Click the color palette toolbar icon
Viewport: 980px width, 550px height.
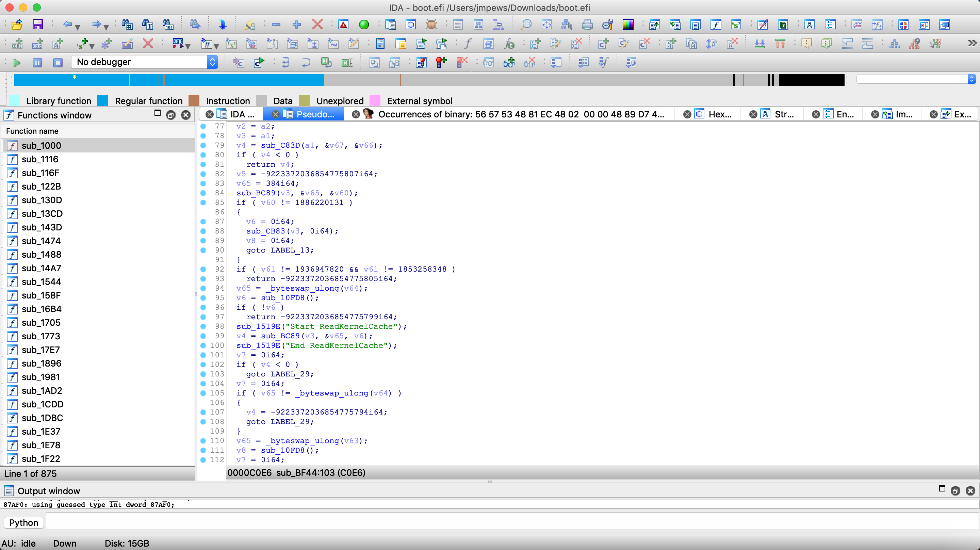point(628,25)
